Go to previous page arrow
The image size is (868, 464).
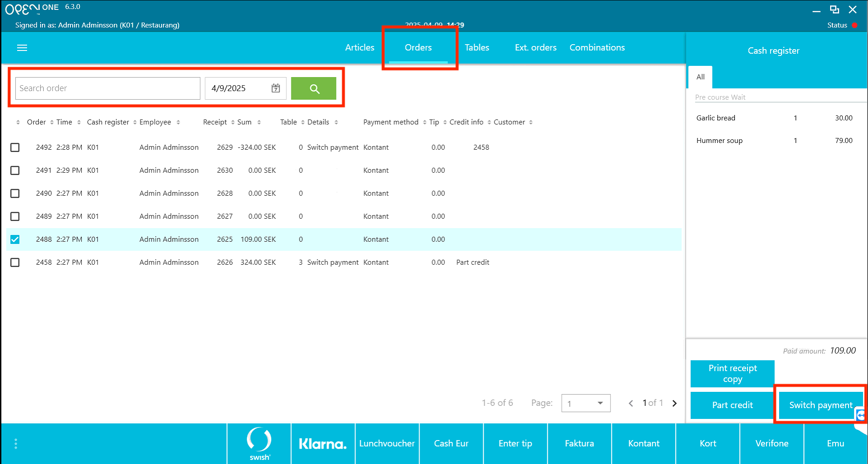point(631,403)
